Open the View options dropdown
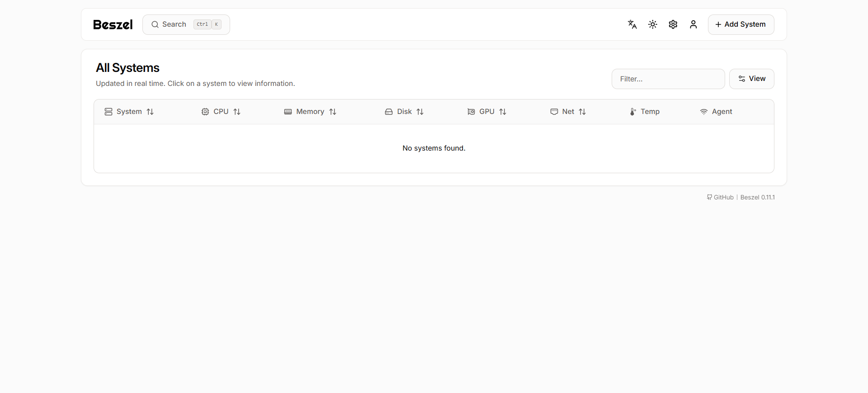The height and width of the screenshot is (393, 868). tap(751, 79)
